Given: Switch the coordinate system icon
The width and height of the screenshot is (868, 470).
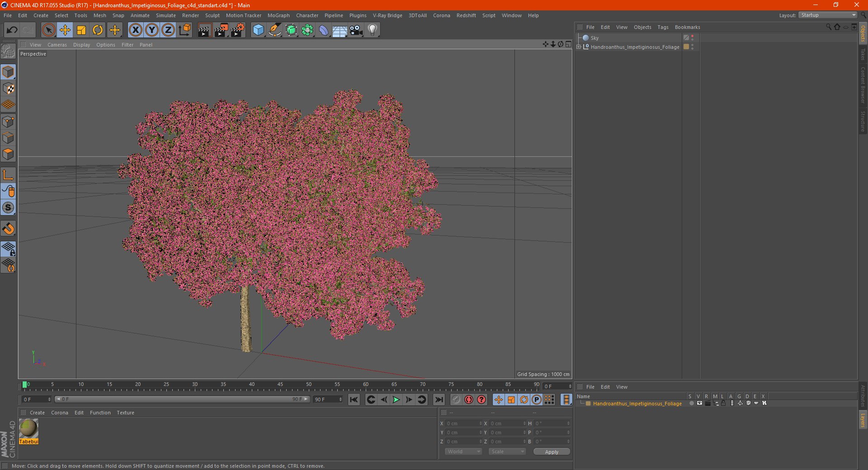Looking at the screenshot, I should pyautogui.click(x=184, y=30).
